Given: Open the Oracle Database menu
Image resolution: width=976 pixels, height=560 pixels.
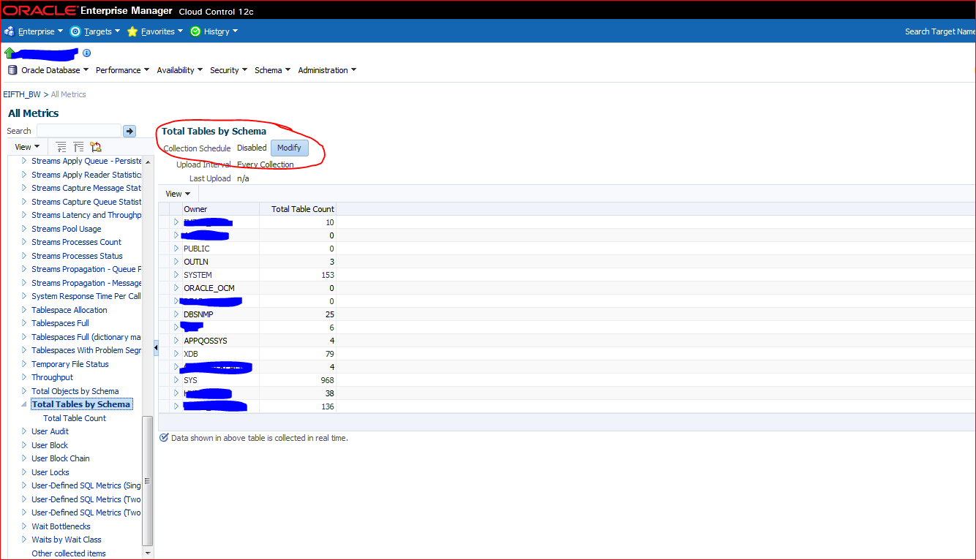Looking at the screenshot, I should (55, 70).
